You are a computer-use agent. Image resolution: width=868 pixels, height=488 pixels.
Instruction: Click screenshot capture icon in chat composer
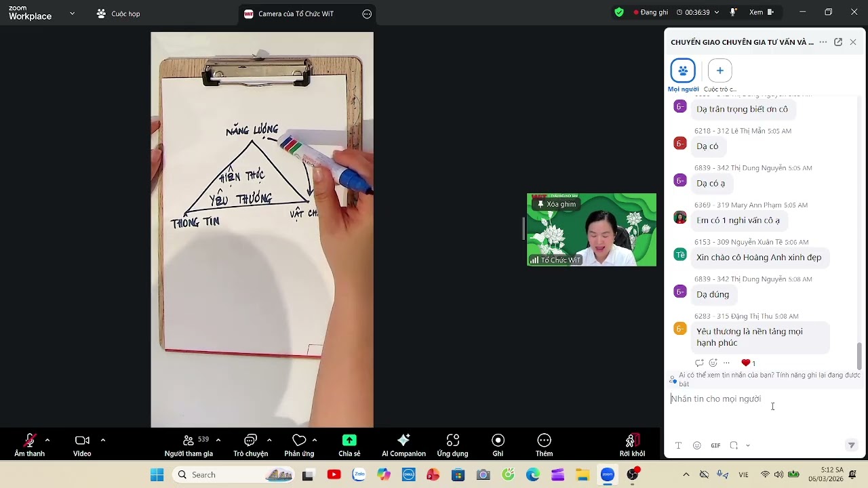pyautogui.click(x=734, y=445)
